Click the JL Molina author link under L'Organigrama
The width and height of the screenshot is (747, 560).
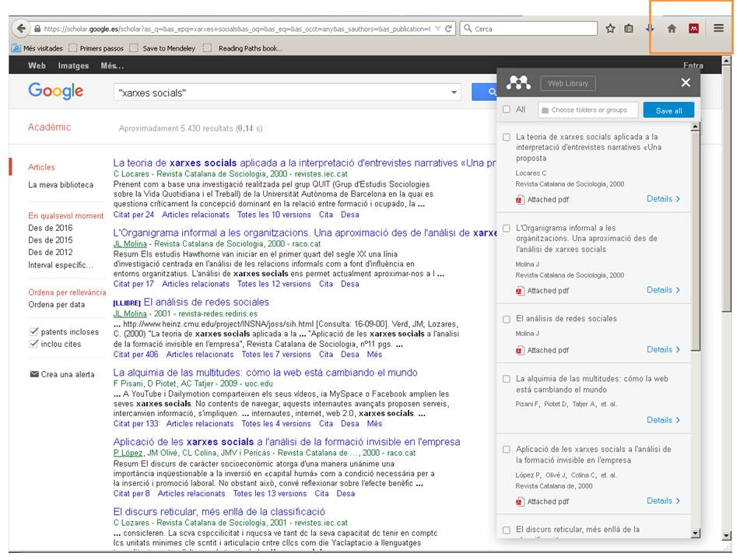pos(130,243)
